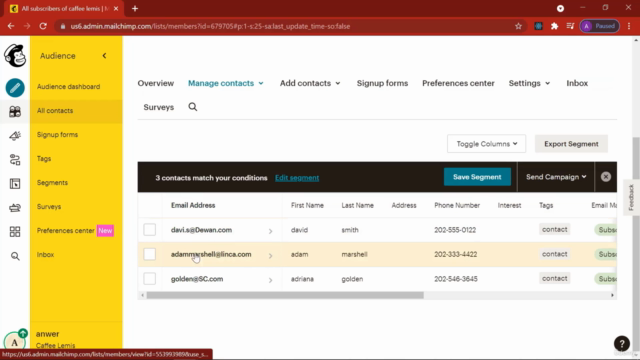This screenshot has height=360, width=640.
Task: Open Send Campaign dropdown
Action: 556,177
